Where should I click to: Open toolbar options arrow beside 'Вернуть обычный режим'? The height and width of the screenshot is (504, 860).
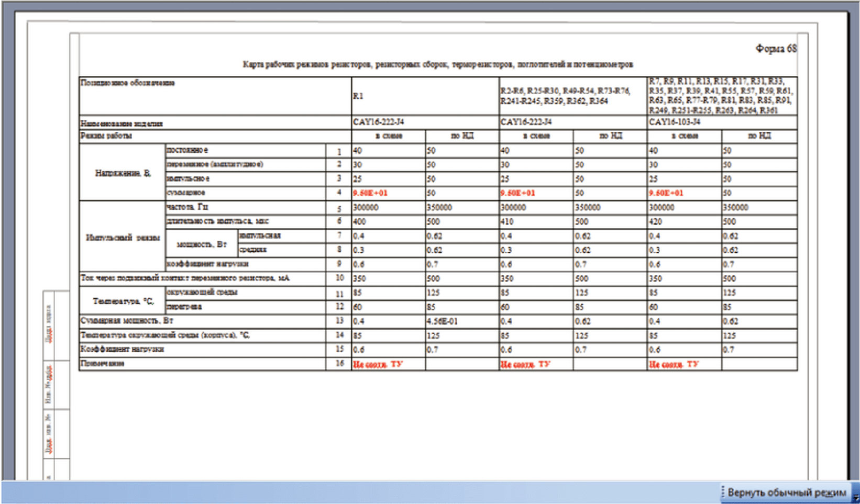tap(855, 499)
